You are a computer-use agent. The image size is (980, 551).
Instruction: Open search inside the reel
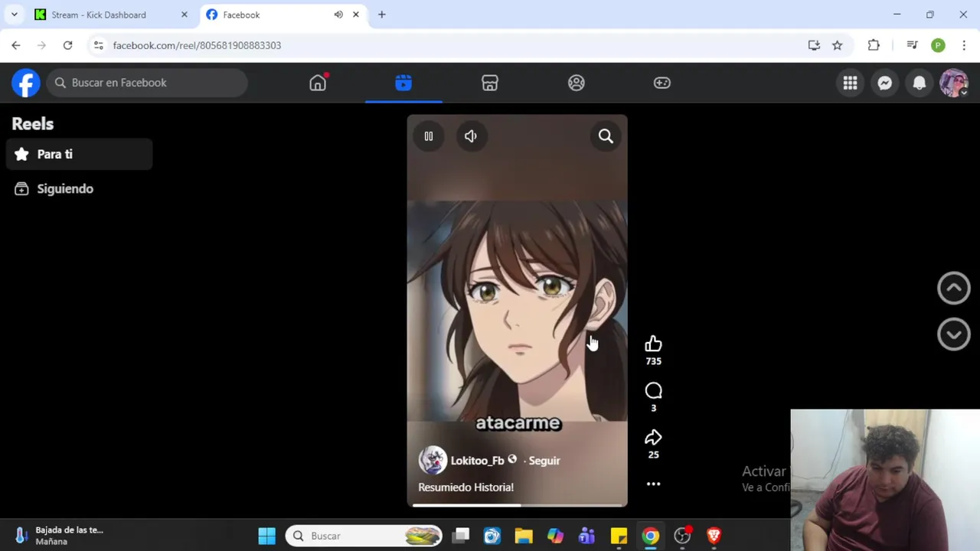[x=606, y=136]
